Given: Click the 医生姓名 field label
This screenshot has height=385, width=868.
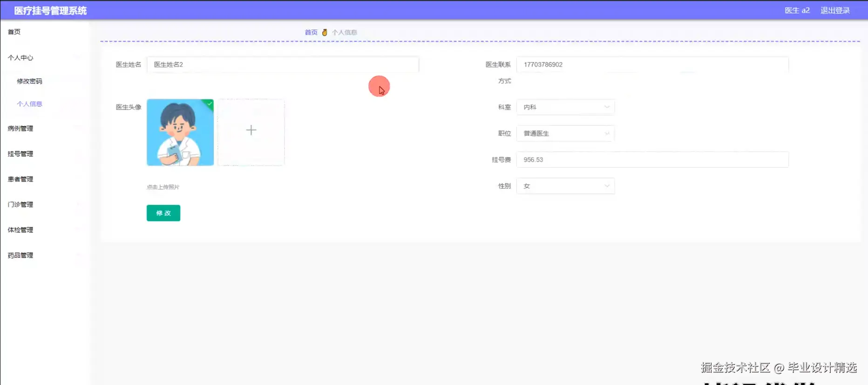Looking at the screenshot, I should pos(129,64).
